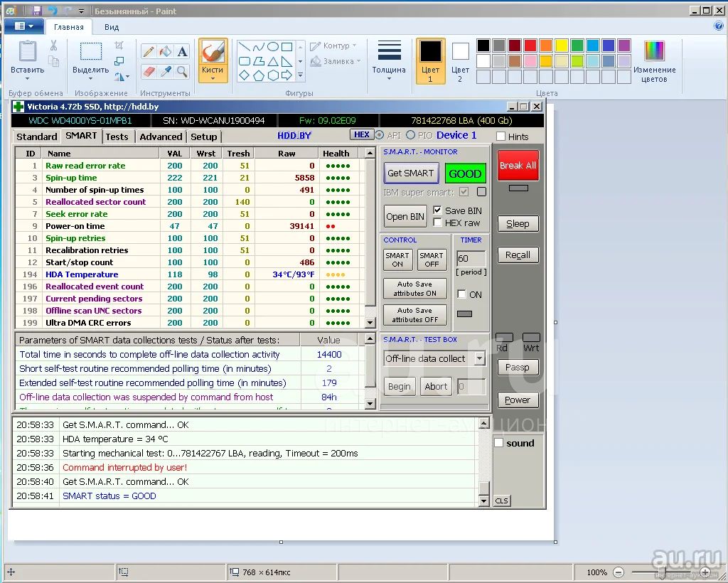The height and width of the screenshot is (583, 728).
Task: Switch to the Главная ribbon tab
Action: tap(69, 27)
